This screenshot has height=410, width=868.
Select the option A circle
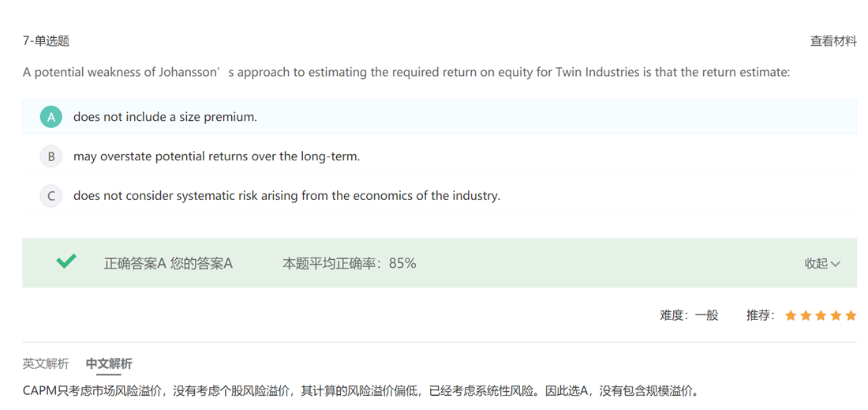(51, 117)
